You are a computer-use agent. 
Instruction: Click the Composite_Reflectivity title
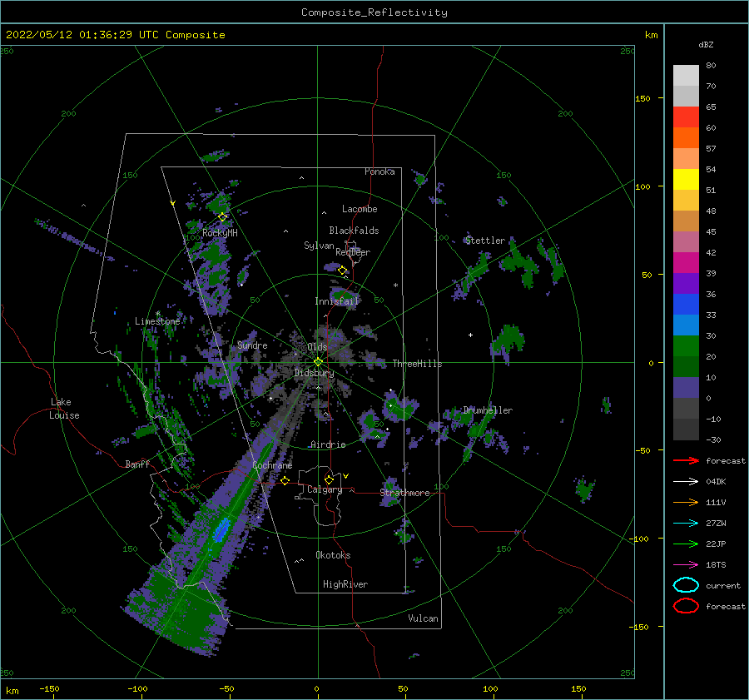(x=374, y=12)
